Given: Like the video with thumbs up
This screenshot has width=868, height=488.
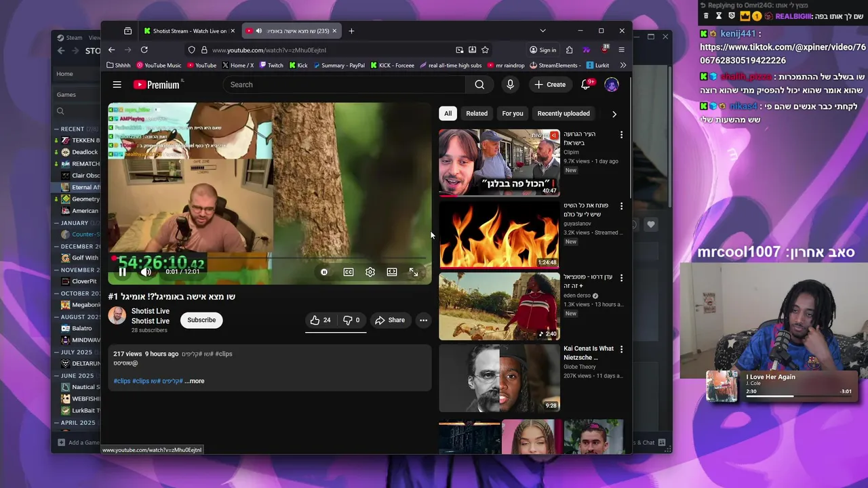Looking at the screenshot, I should pyautogui.click(x=320, y=320).
